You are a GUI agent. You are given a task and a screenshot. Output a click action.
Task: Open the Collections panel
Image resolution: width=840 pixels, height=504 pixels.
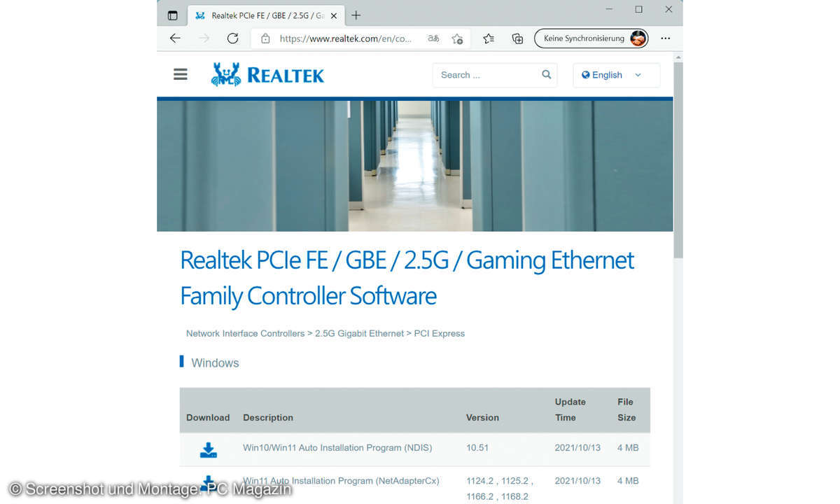pos(517,39)
